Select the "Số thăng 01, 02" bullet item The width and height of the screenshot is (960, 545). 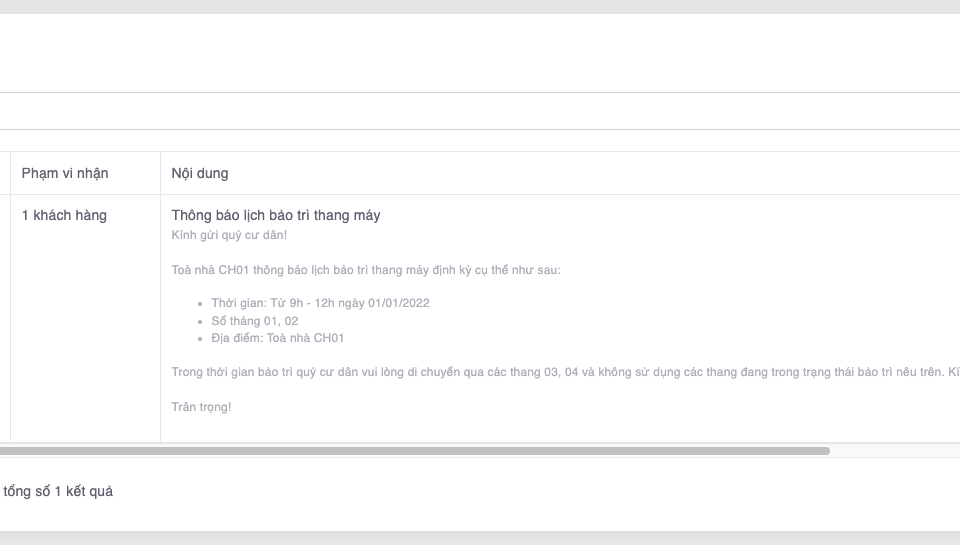click(254, 321)
